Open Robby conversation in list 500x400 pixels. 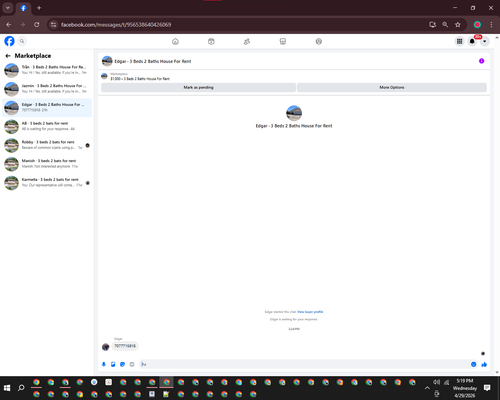click(x=47, y=145)
